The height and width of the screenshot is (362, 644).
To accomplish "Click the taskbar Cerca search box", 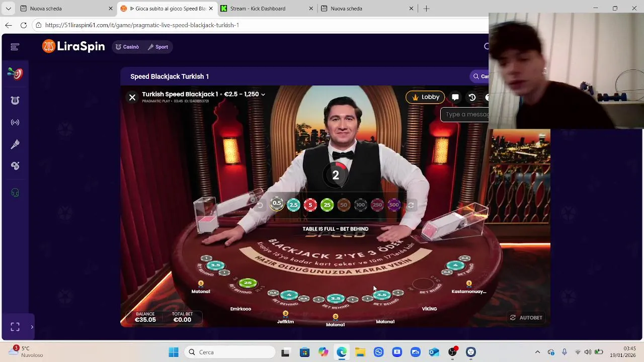I will click(229, 352).
